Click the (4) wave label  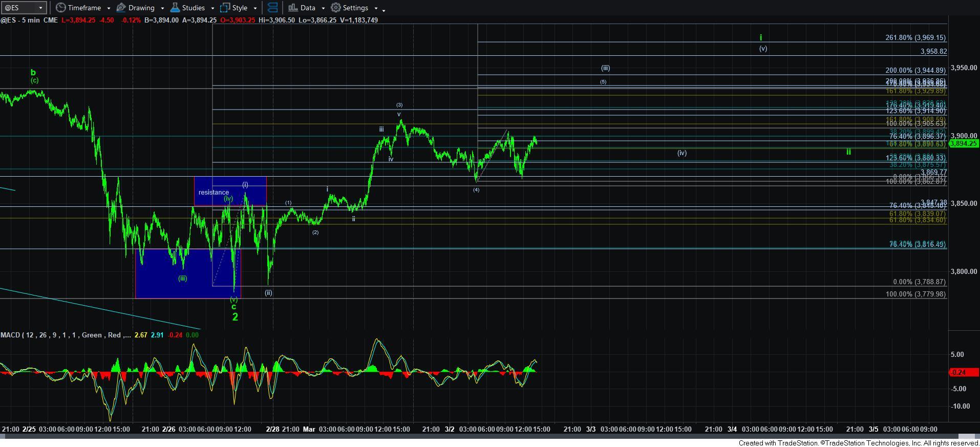(x=476, y=190)
